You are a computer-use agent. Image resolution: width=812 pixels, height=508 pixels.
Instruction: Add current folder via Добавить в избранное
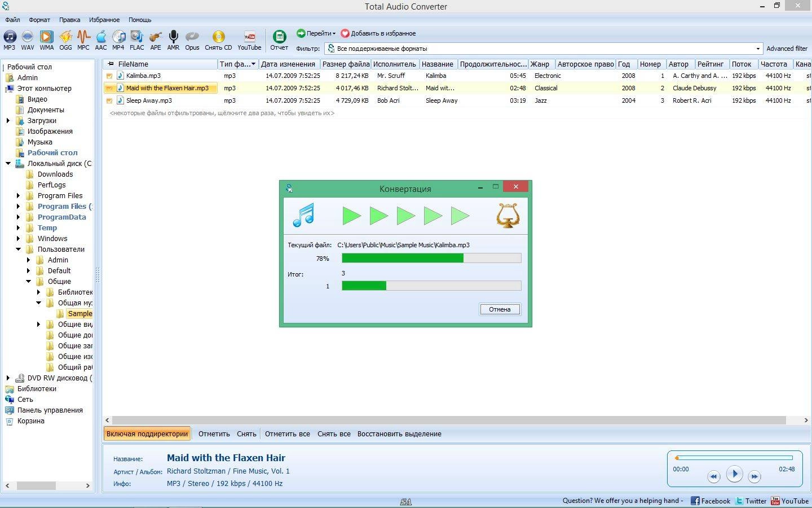[378, 33]
